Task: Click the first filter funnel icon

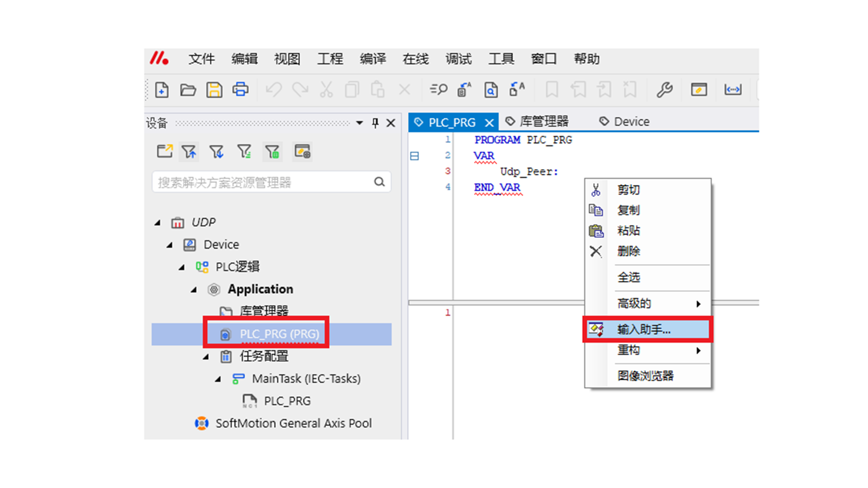Action: point(189,152)
